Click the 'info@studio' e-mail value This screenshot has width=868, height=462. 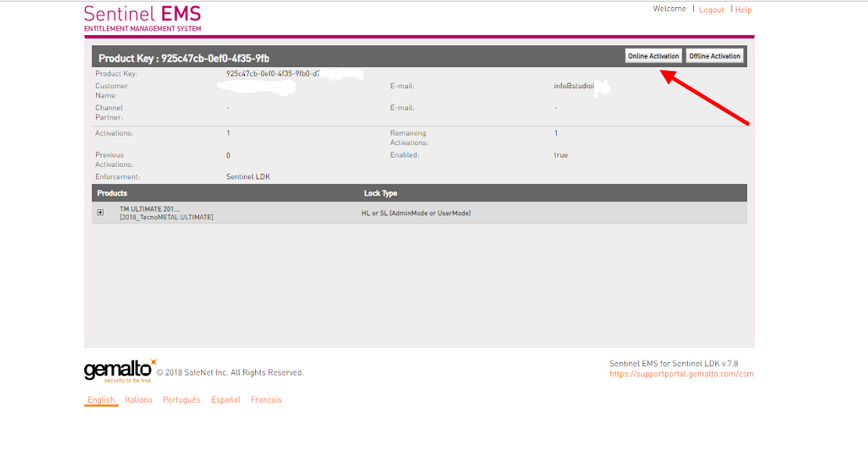pos(573,86)
